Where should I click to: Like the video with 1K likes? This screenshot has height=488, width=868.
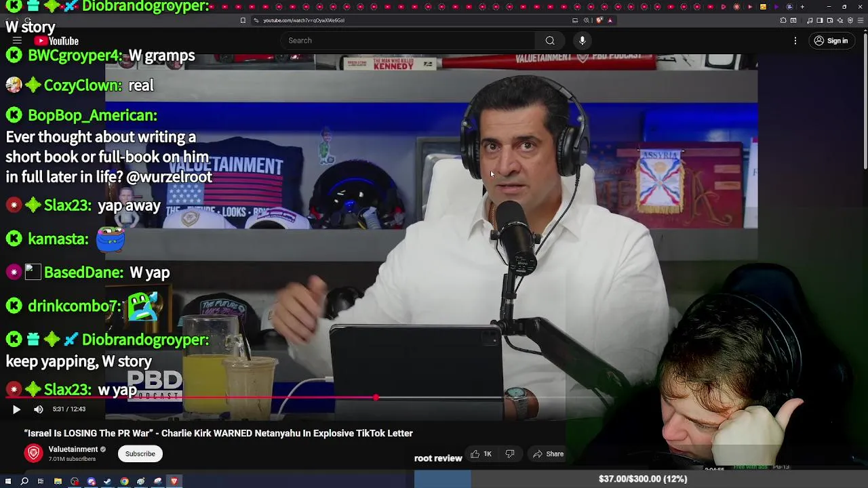[x=481, y=454]
